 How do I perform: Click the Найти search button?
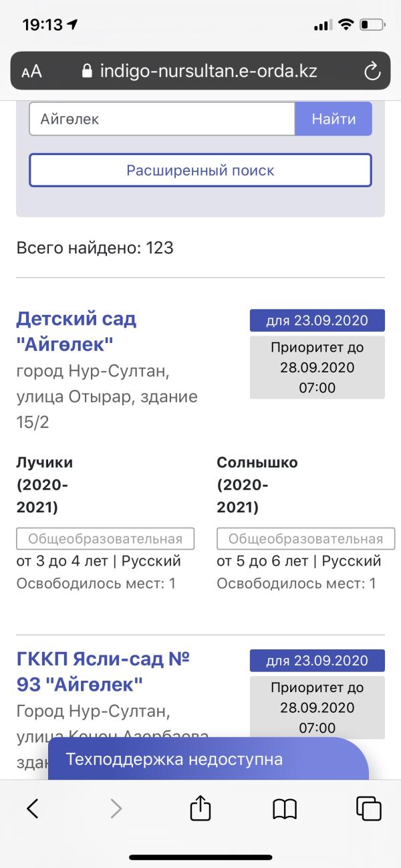pyautogui.click(x=333, y=120)
